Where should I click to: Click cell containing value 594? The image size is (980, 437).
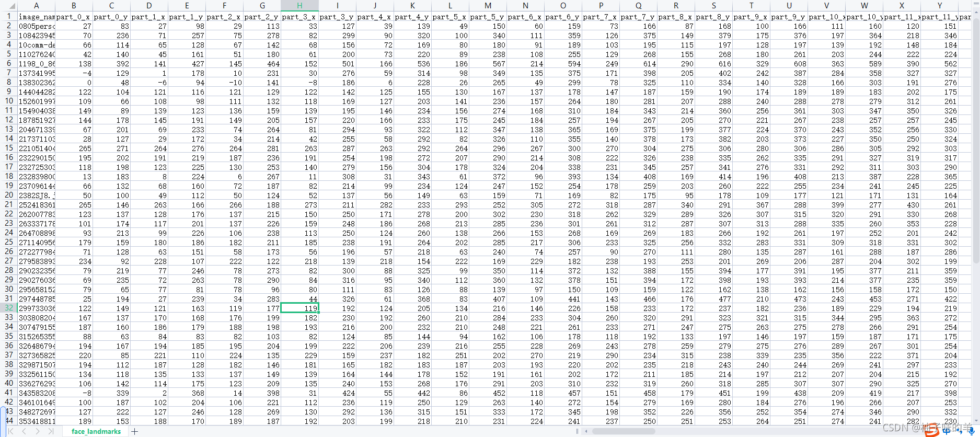563,64
